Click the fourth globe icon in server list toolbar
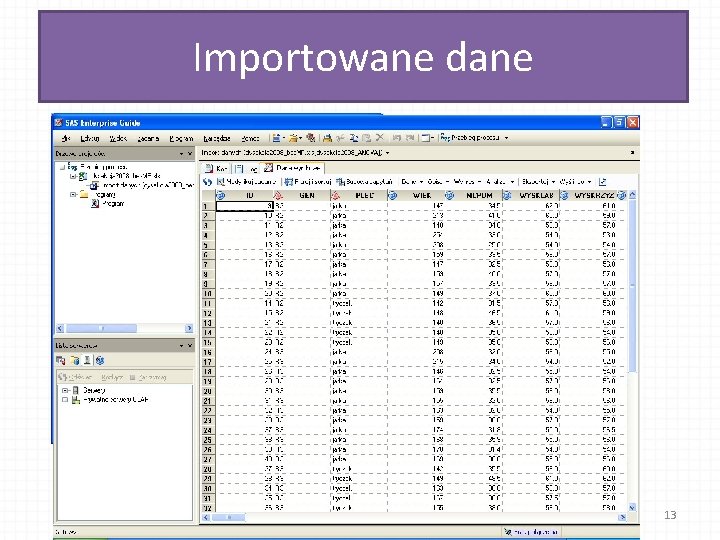Screen dimensions: 720x540 [x=100, y=360]
